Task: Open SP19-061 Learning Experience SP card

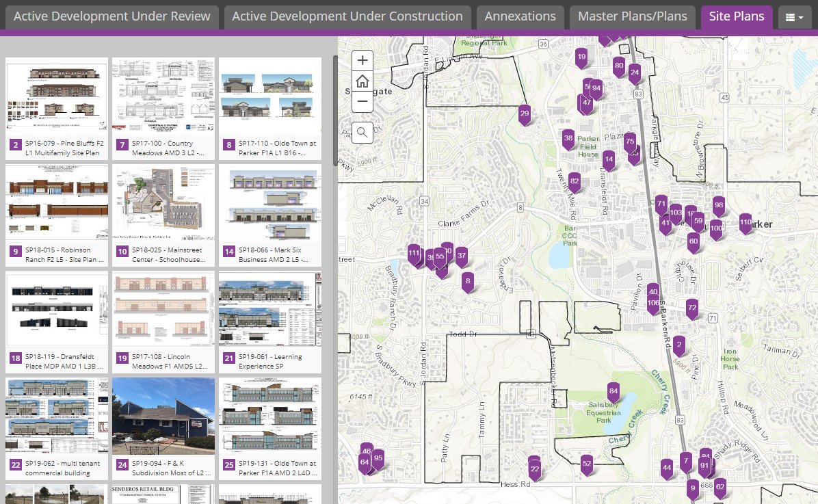Action: tap(270, 322)
